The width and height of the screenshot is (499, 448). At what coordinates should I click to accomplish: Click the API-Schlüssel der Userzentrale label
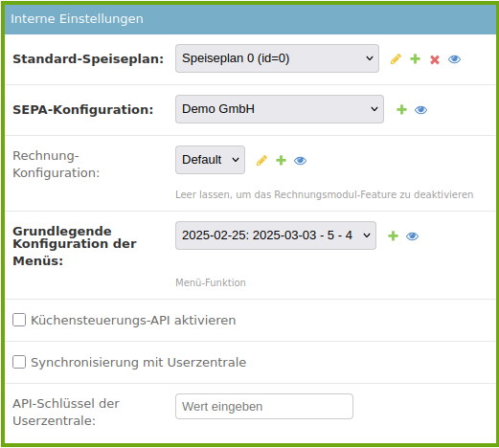66,413
